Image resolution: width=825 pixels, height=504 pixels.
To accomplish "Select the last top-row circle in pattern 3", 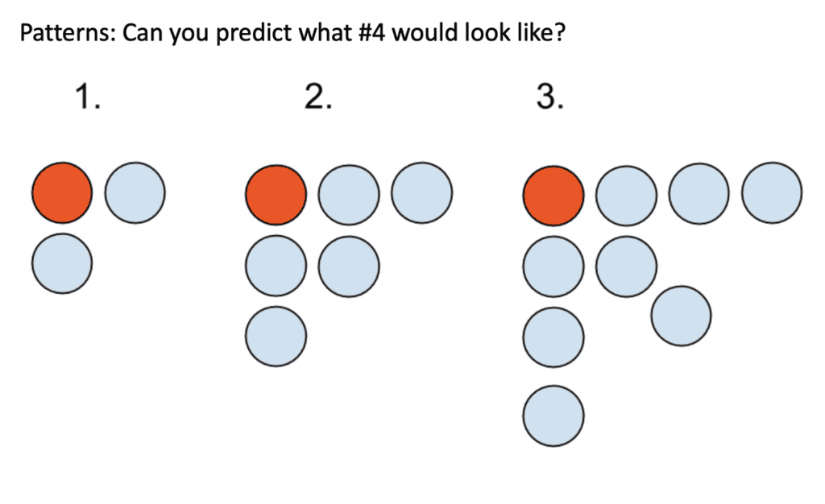I will tap(772, 193).
